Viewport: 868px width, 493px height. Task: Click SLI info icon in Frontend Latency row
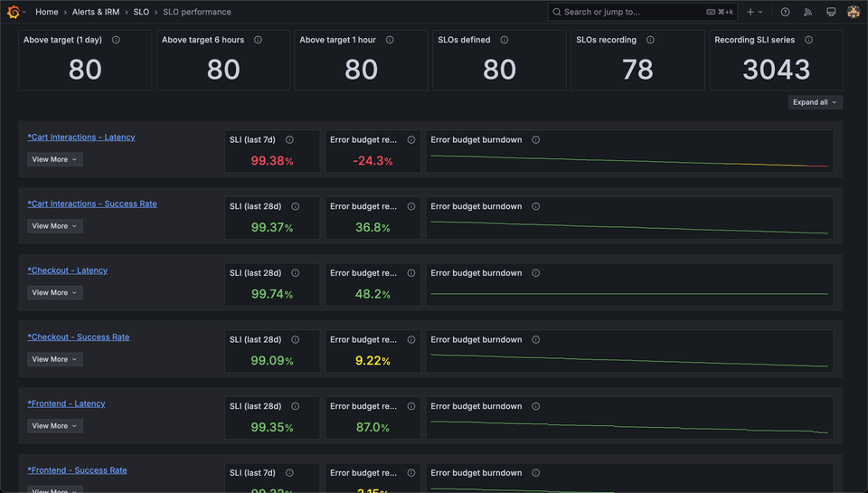tap(296, 406)
